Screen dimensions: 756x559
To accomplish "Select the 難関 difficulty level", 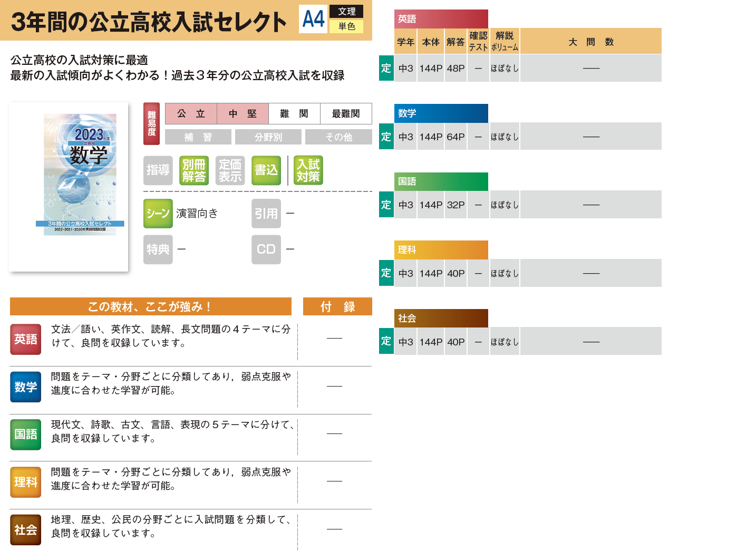I will point(294,113).
